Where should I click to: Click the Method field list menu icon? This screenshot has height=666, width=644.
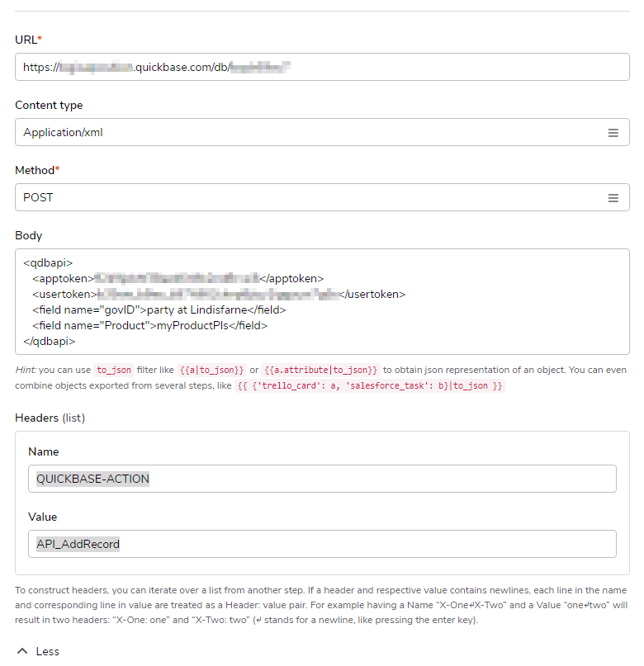tap(613, 198)
